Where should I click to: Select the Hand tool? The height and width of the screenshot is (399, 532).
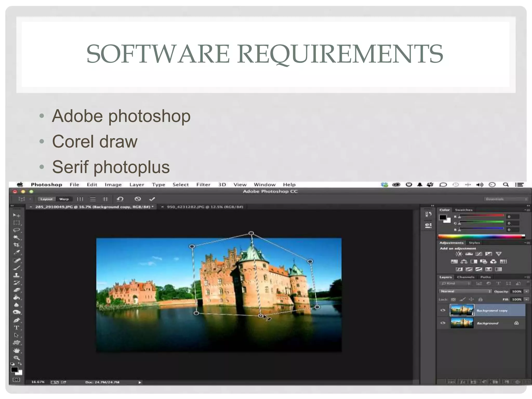pyautogui.click(x=16, y=350)
